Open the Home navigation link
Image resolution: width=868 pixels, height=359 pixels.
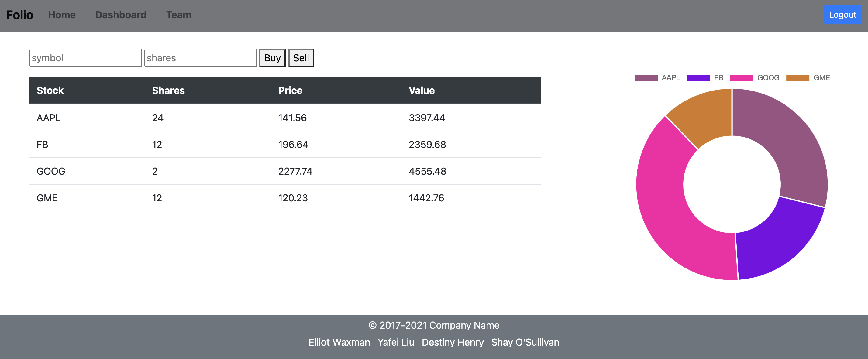(x=62, y=15)
